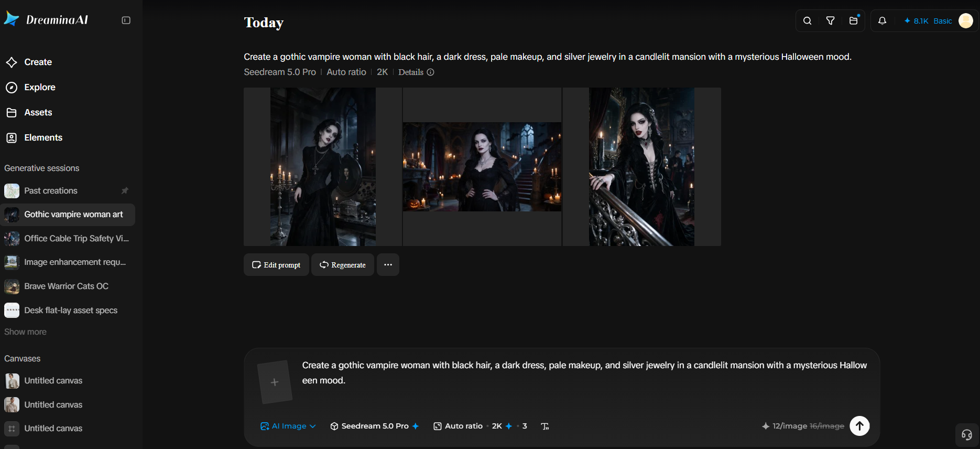Open the notifications bell
This screenshot has height=449, width=980.
883,21
